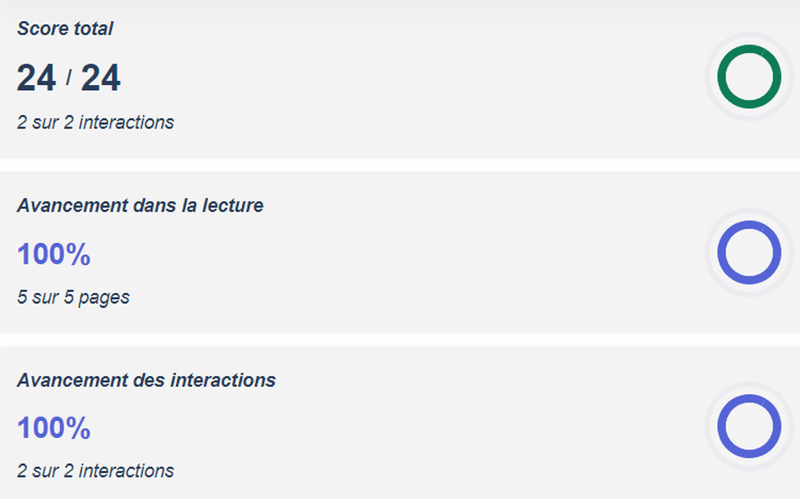
Task: Click the white divider below the Score total card
Action: [400, 164]
